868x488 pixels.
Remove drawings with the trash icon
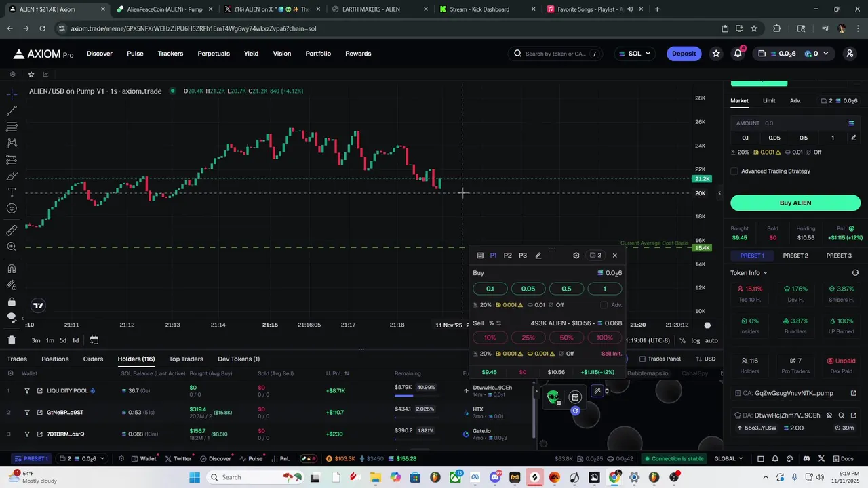point(12,340)
